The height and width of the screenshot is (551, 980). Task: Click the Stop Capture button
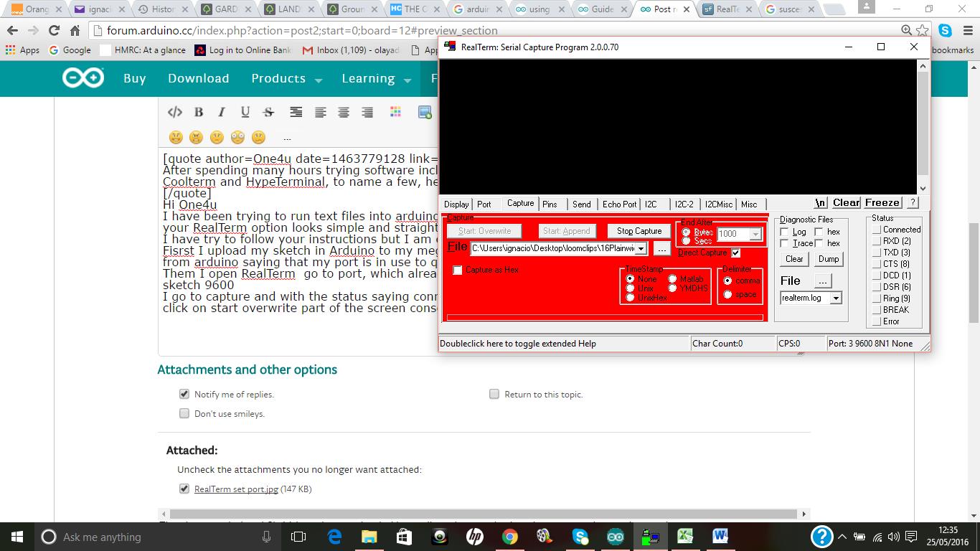click(639, 231)
